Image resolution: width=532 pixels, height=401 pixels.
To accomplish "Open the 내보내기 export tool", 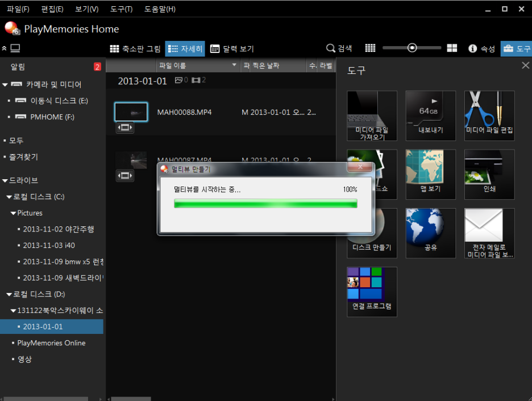I will (x=431, y=115).
